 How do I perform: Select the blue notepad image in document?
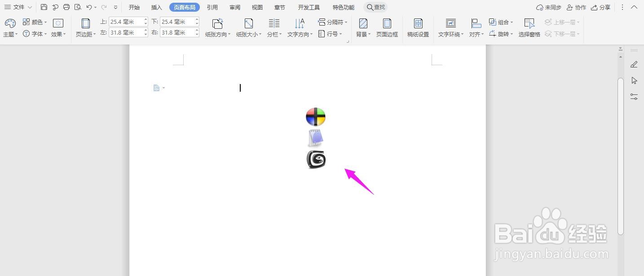[316, 138]
